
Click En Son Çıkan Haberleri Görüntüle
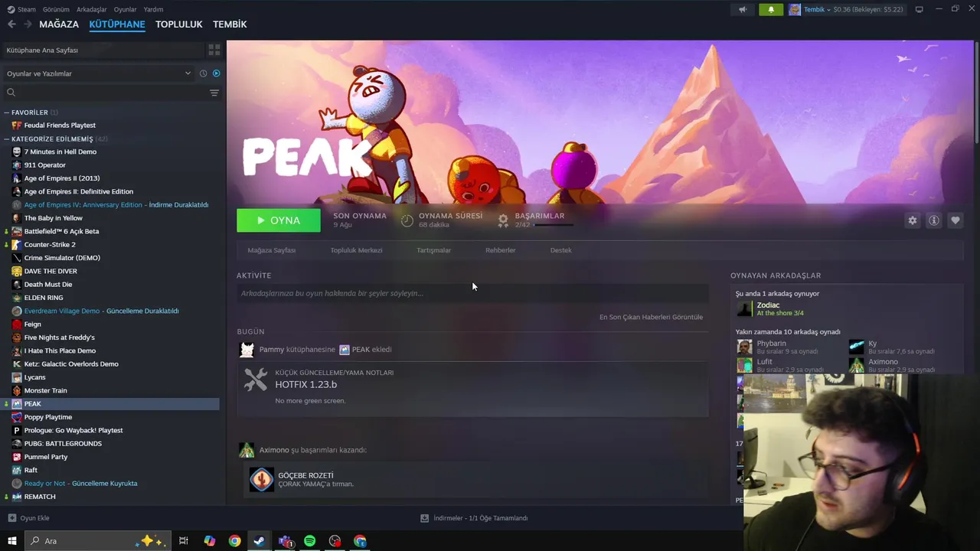pos(651,317)
